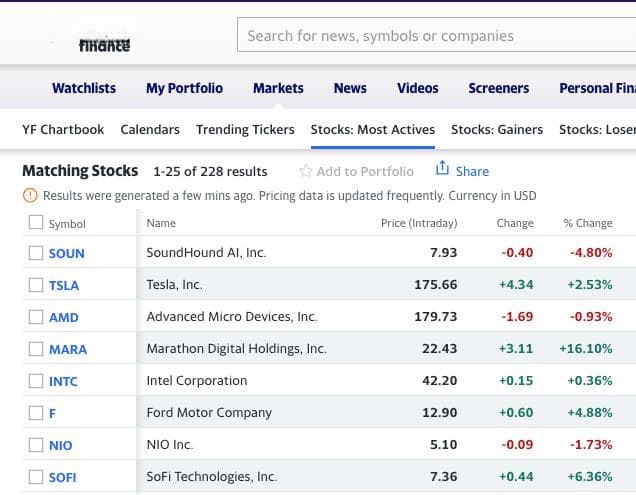636x495 pixels.
Task: Open the AMD ticker link
Action: tap(64, 317)
